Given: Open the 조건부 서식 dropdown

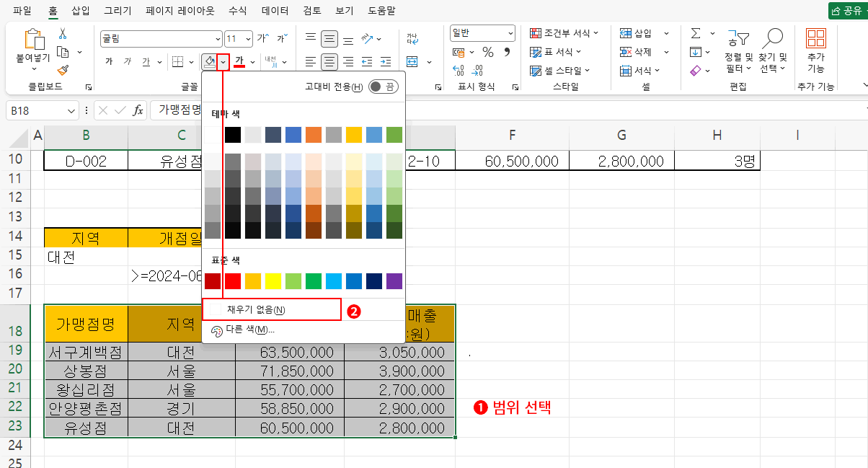Looking at the screenshot, I should click(564, 33).
